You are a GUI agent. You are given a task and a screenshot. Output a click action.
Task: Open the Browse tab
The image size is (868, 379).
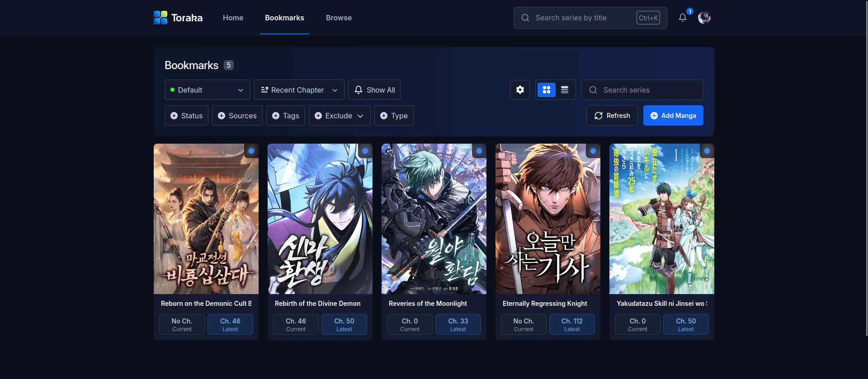339,18
